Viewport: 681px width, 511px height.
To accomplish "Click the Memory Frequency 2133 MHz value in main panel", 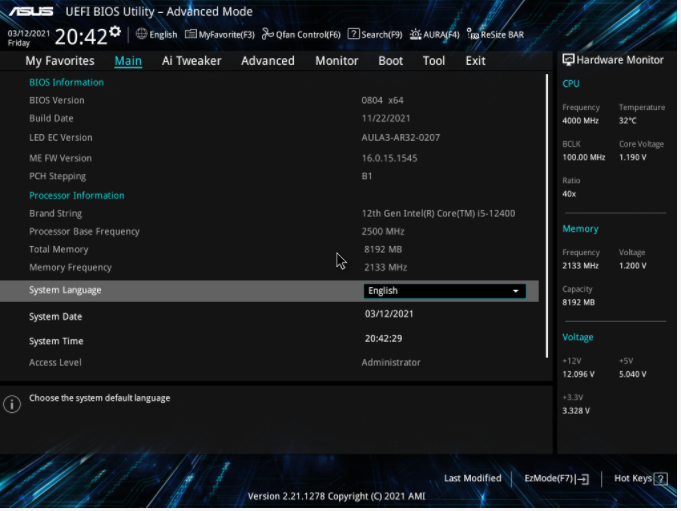I will 386,268.
